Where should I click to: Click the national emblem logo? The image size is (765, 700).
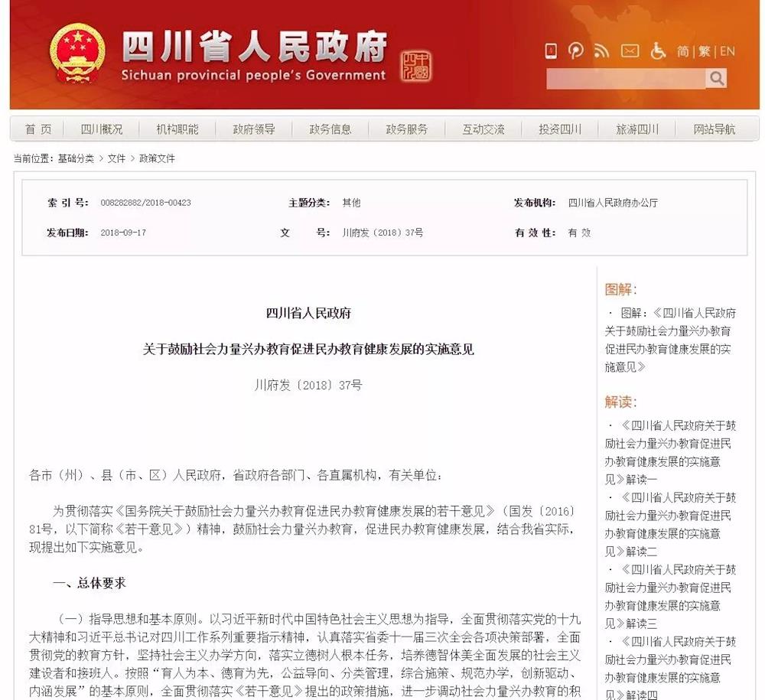(x=76, y=54)
